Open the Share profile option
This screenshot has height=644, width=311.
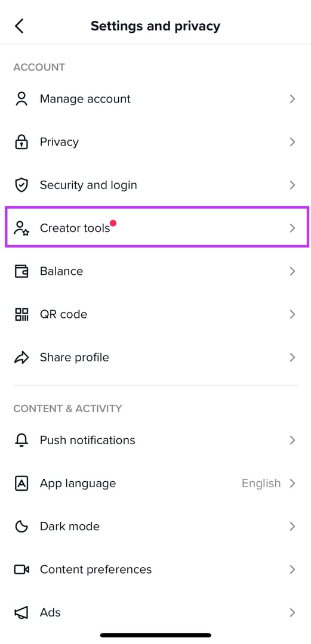(x=155, y=357)
